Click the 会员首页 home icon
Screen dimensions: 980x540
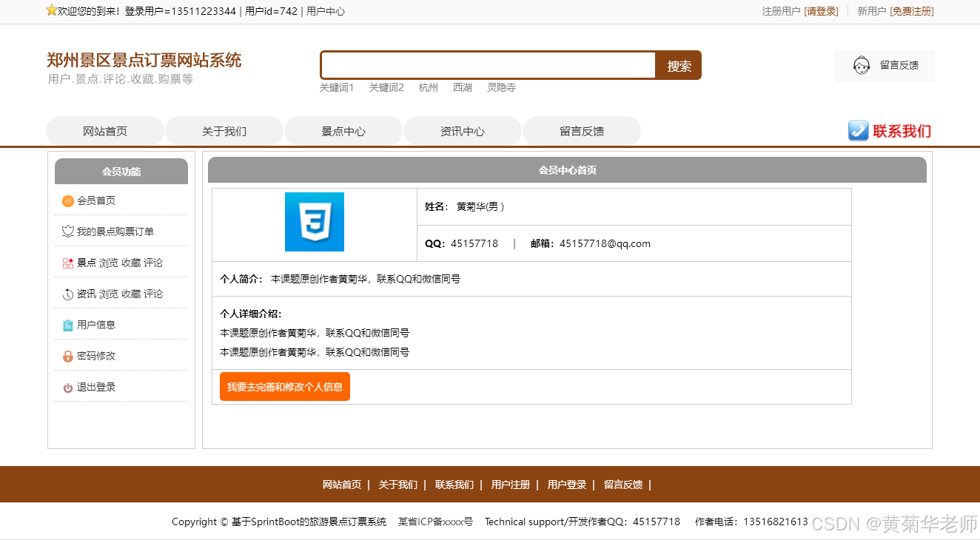tap(68, 200)
